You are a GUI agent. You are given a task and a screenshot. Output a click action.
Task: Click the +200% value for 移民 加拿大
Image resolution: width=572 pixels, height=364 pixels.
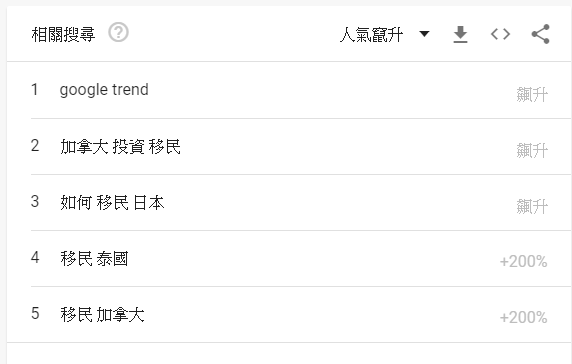pos(523,318)
